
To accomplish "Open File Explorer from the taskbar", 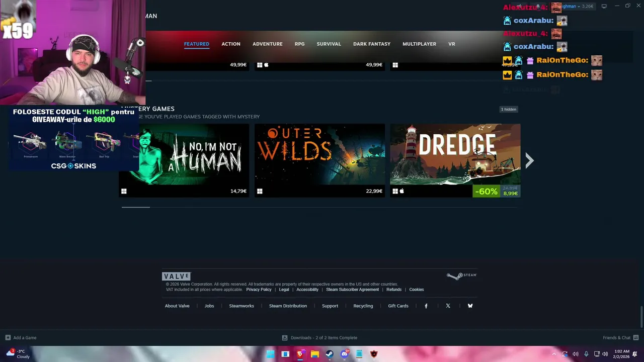I will [315, 354].
